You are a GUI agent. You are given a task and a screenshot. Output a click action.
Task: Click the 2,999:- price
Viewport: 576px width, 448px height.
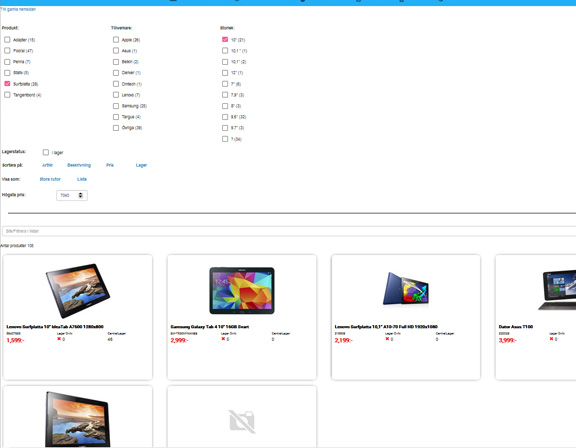coord(180,340)
